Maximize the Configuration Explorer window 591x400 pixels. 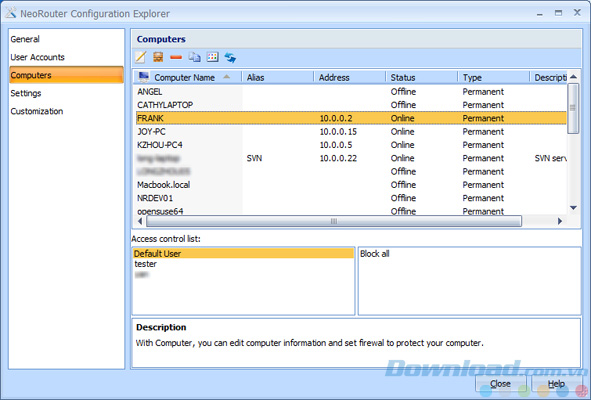[x=558, y=13]
